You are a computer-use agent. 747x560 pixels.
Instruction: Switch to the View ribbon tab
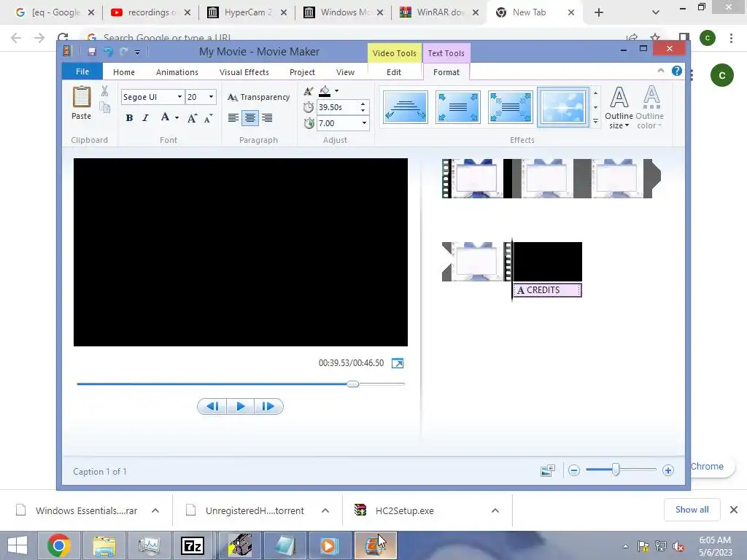pos(345,72)
